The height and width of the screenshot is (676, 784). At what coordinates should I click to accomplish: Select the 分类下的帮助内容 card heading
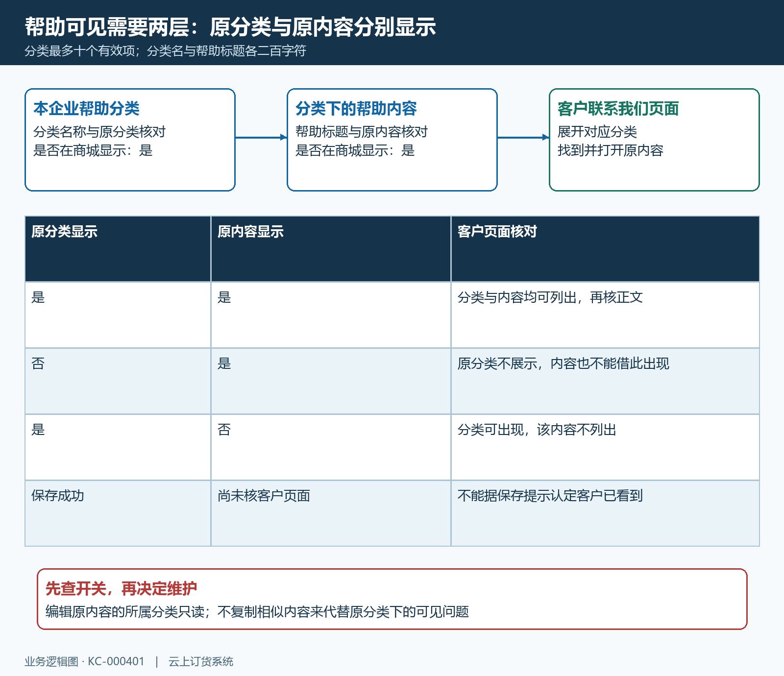point(356,108)
